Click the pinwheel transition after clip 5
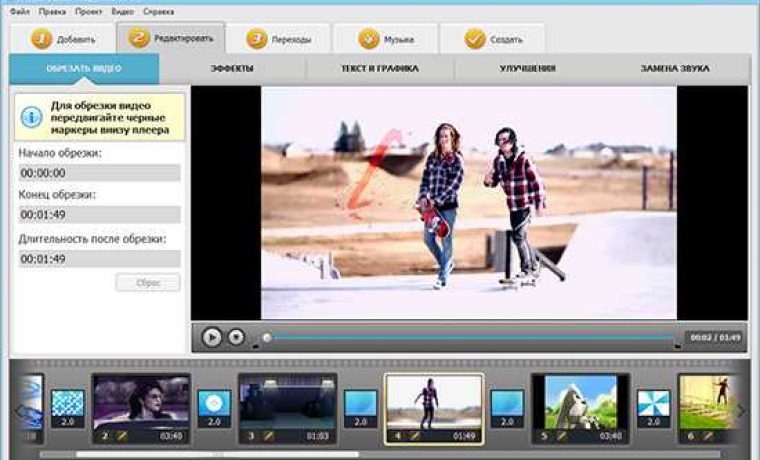Viewport: 760px width, 460px height. 653,409
